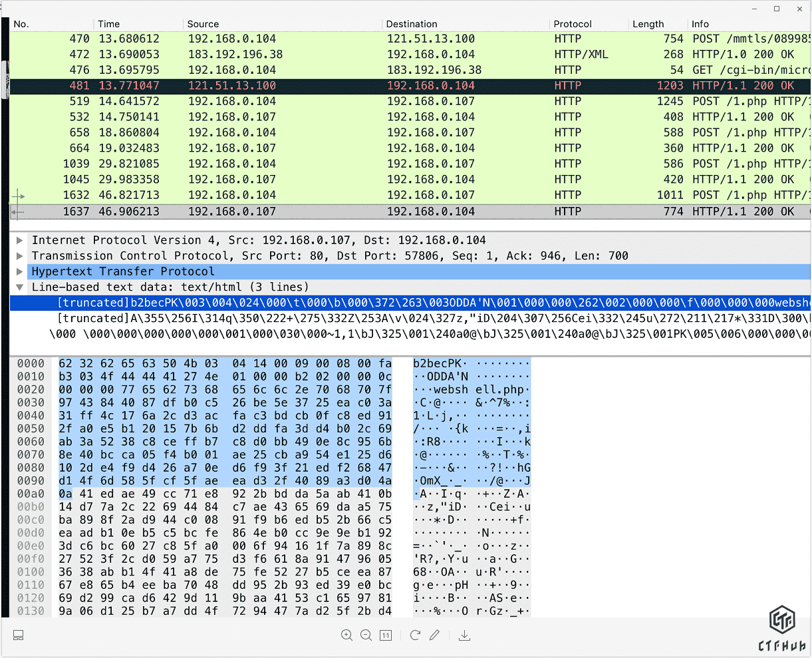812x658 pixels.
Task: Click the zoom out magnifier icon
Action: [366, 635]
